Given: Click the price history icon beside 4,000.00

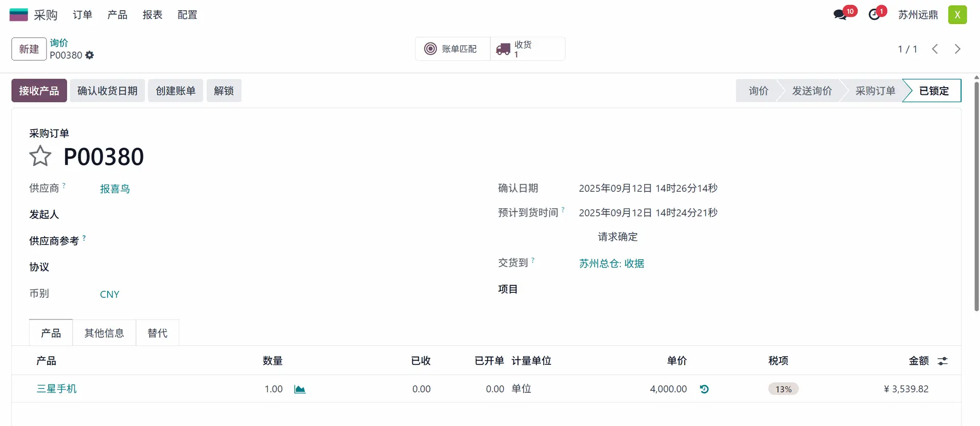Looking at the screenshot, I should pyautogui.click(x=704, y=389).
